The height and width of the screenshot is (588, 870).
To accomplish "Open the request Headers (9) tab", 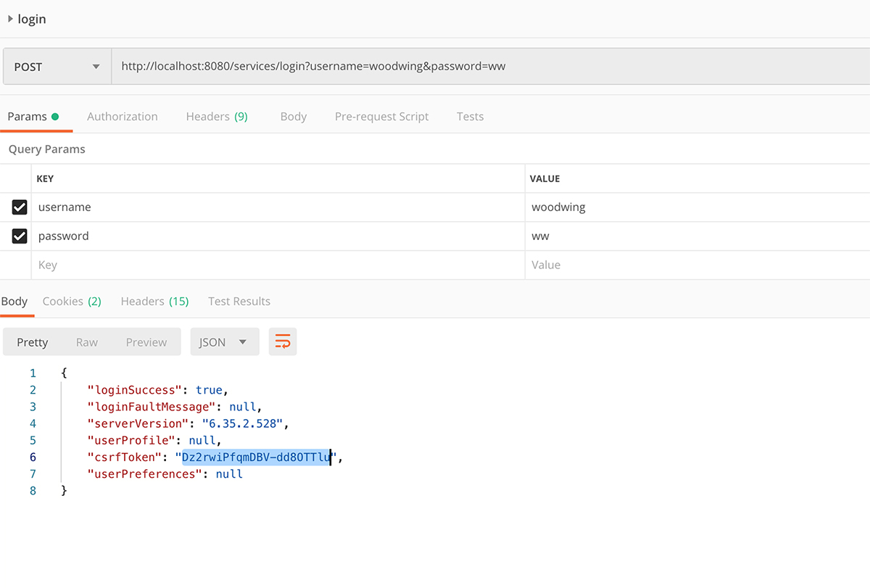I will coord(217,117).
